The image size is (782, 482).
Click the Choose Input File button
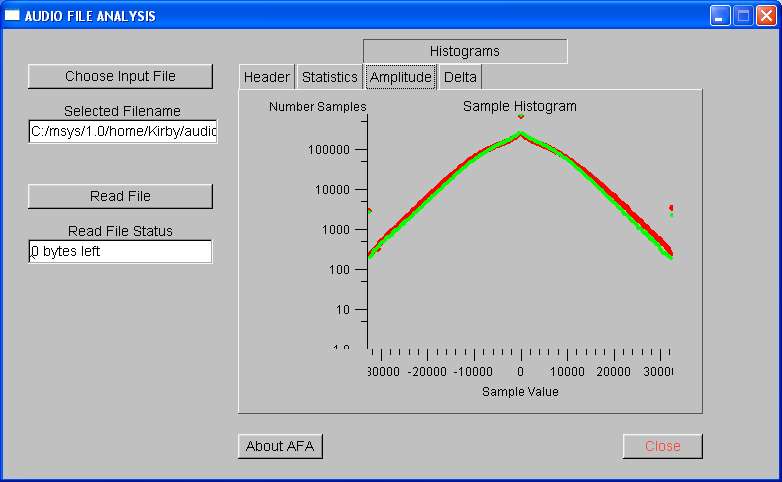pyautogui.click(x=120, y=76)
